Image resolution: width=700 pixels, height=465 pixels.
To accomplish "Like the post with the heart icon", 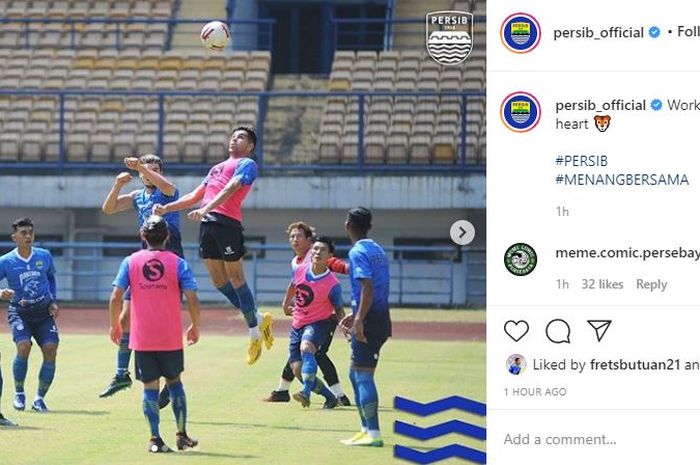I will coord(516,331).
